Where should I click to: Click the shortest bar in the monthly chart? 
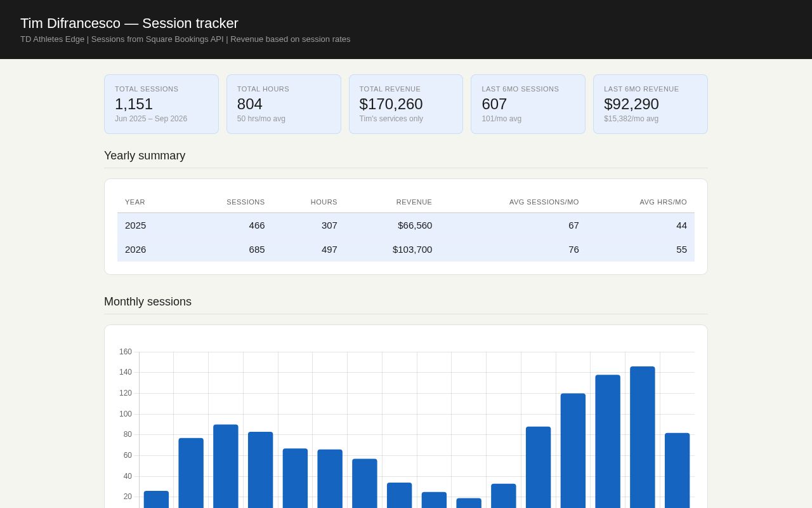[469, 503]
